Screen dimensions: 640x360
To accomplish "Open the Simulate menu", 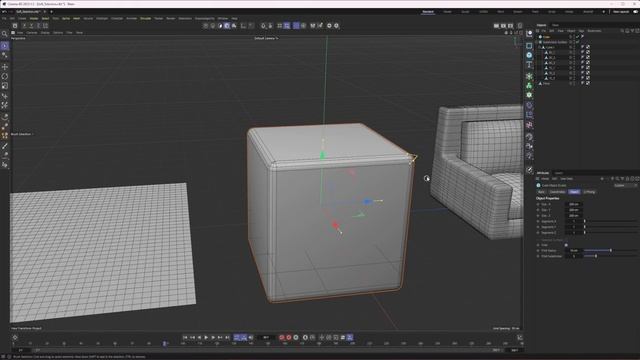I will tap(145, 18).
